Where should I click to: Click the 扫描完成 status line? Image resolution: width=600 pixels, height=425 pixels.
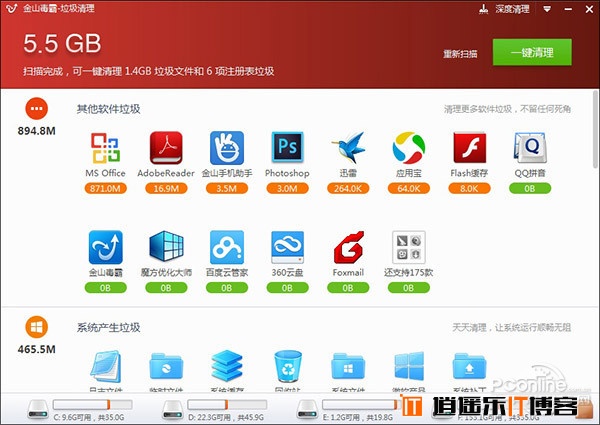point(148,71)
